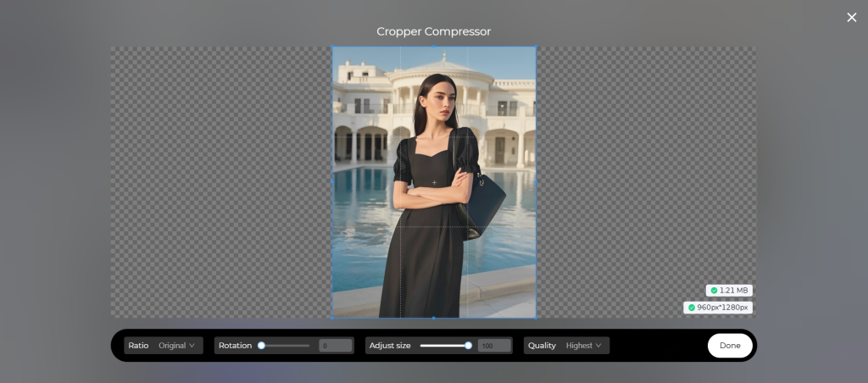Click the bottom-left crop corner handle
This screenshot has height=383, width=868.
coord(332,318)
